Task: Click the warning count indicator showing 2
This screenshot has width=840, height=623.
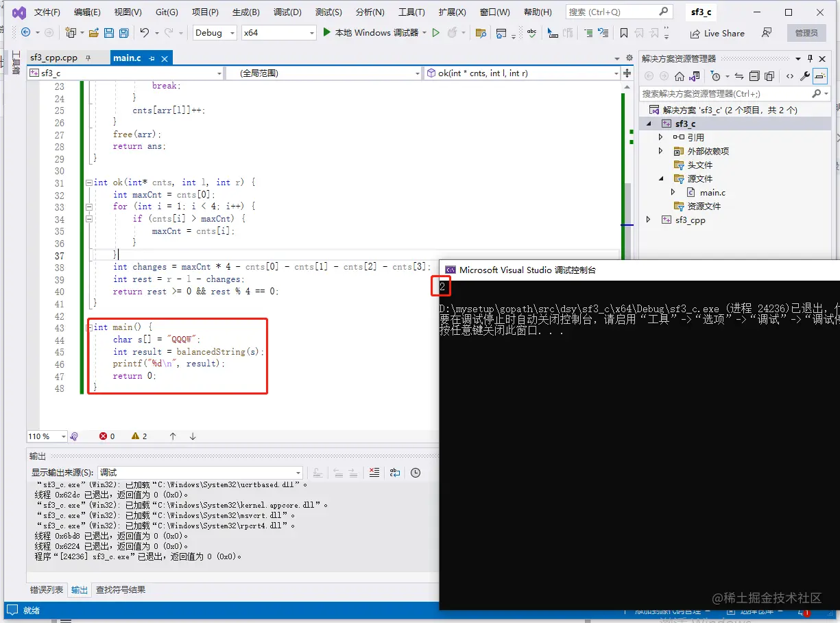Action: click(140, 436)
